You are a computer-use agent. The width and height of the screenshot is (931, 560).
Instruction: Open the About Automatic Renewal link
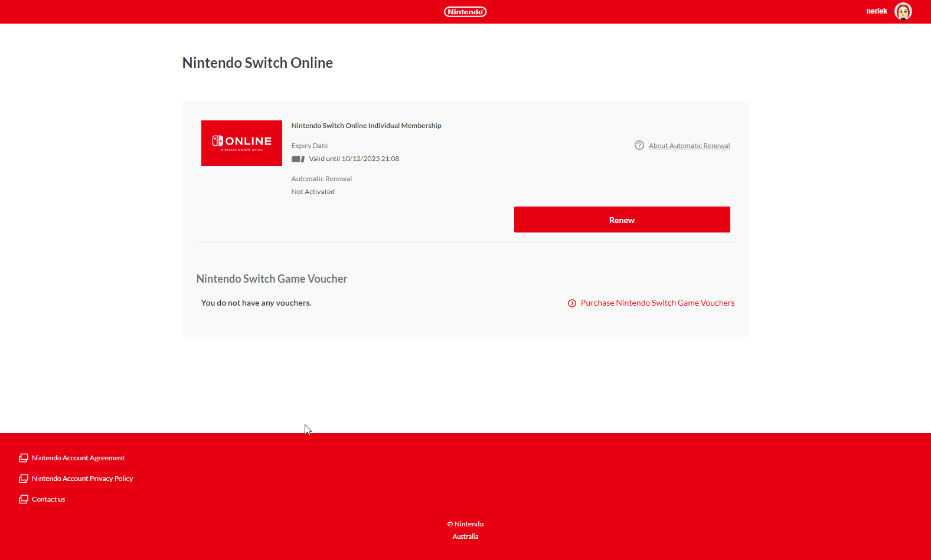pos(689,146)
